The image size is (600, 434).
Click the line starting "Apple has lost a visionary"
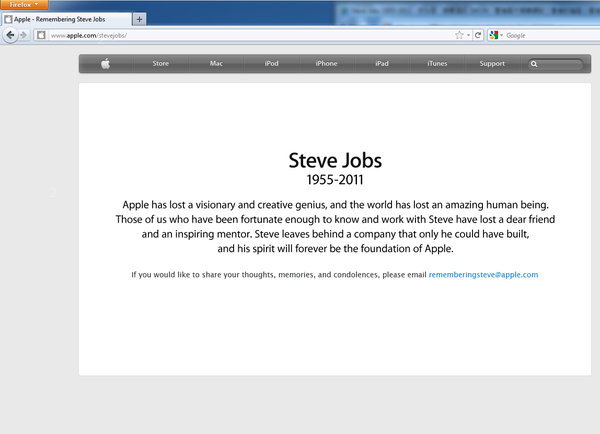(x=336, y=205)
